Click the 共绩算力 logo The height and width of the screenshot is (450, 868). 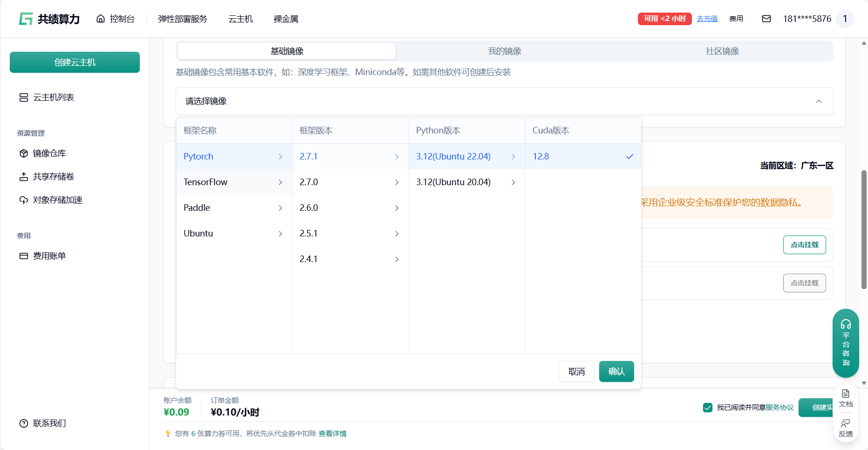tap(49, 19)
